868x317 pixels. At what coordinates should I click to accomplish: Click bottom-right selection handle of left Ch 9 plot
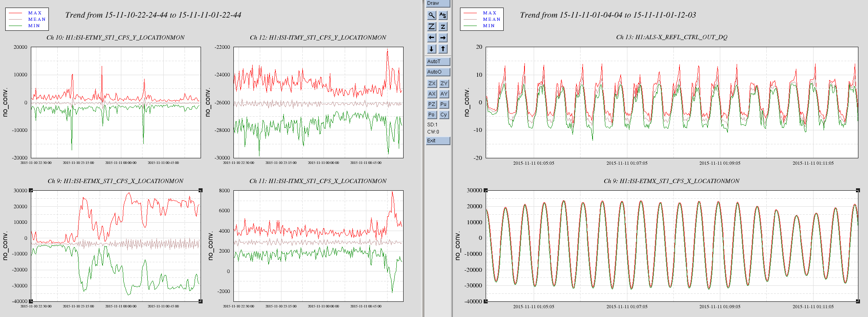(201, 301)
